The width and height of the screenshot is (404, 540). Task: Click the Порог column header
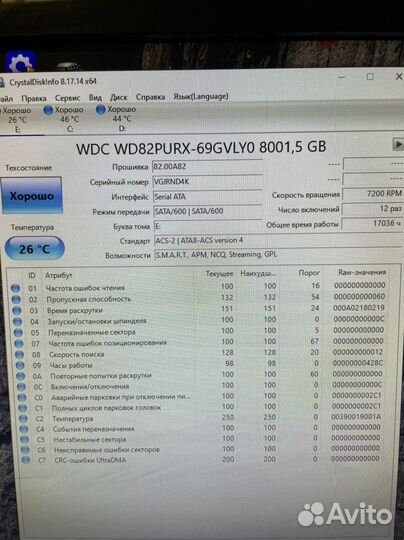(x=309, y=273)
